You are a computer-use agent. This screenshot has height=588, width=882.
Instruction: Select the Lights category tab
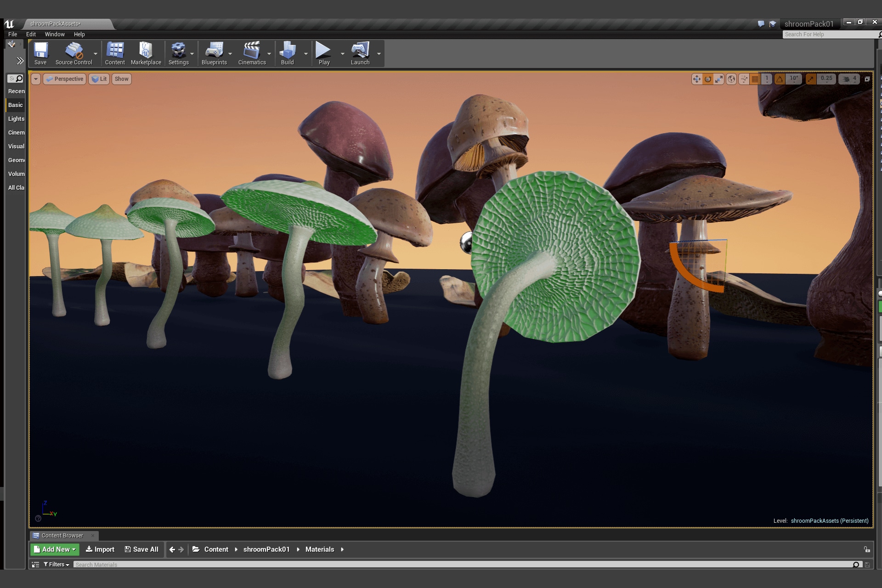(x=16, y=119)
